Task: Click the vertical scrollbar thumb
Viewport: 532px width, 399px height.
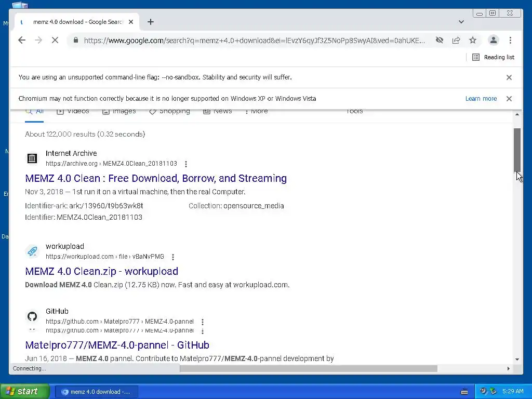Action: pos(517,150)
